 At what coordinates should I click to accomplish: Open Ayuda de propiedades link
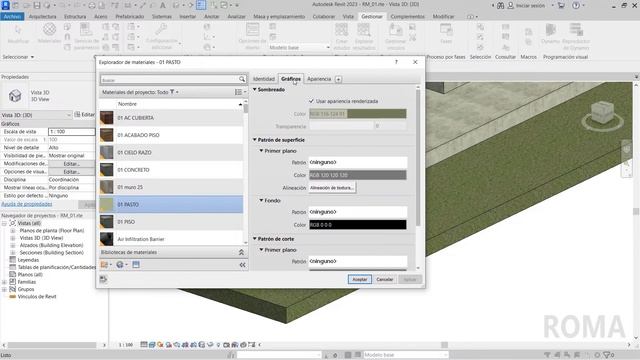point(27,204)
